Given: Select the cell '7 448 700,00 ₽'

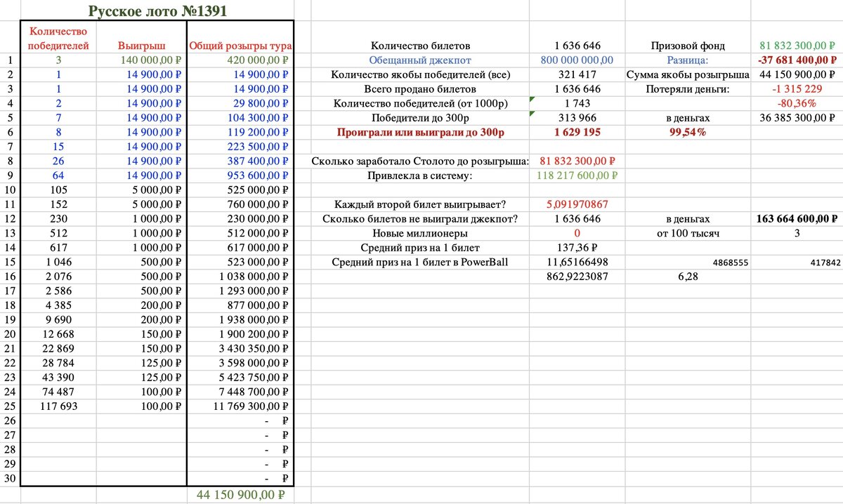Looking at the screenshot, I should 254,392.
